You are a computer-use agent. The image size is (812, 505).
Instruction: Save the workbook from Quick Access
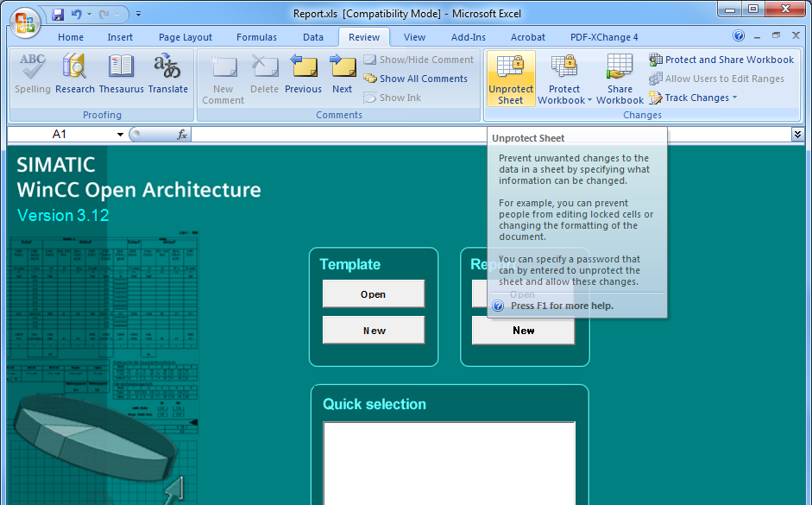click(58, 15)
